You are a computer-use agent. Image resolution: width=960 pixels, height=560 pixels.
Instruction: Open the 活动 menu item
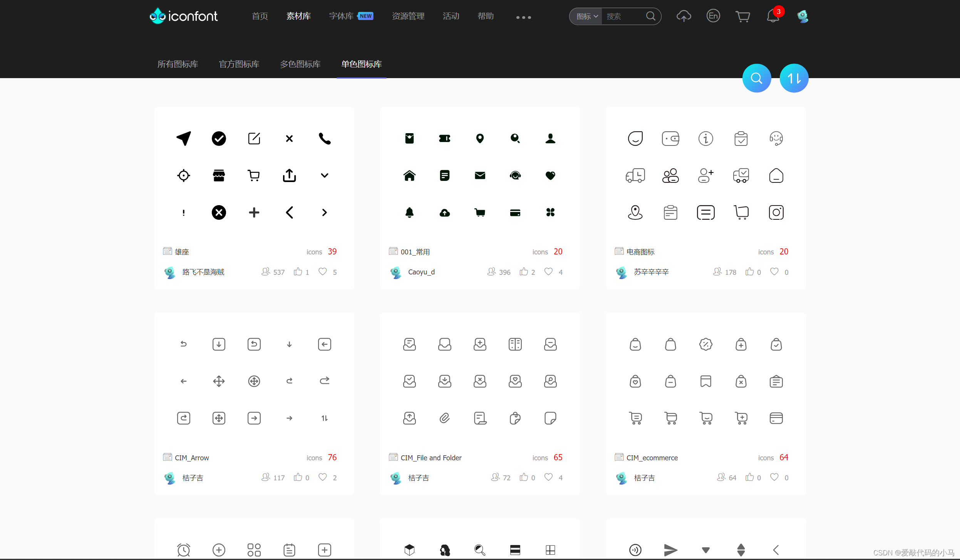[451, 16]
